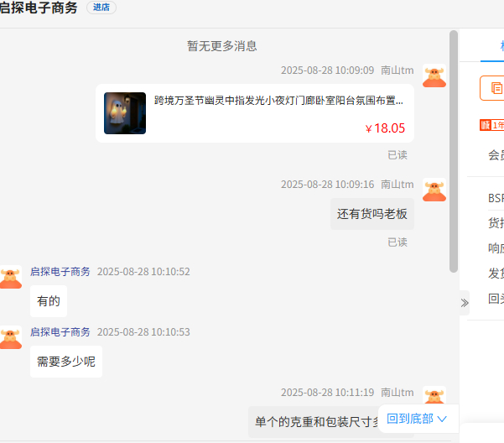Click the down chevron in 回到底部
Viewport: 504px width, 443px height.
443,419
